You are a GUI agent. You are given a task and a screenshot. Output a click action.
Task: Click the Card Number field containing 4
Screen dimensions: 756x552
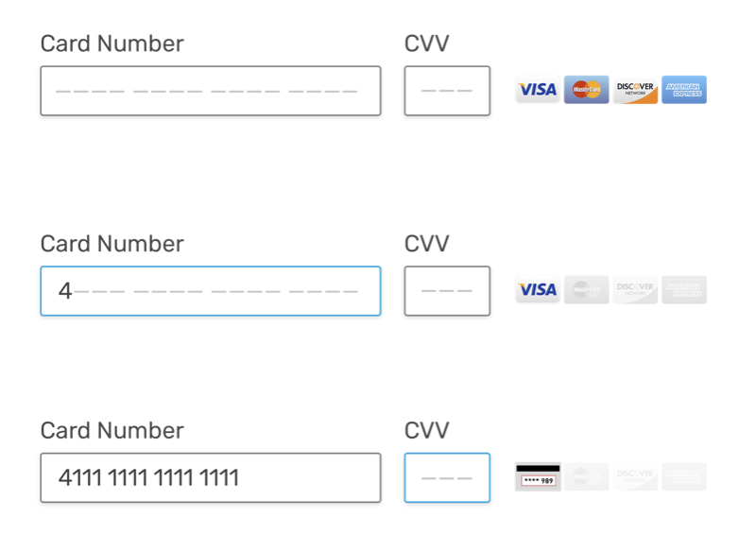coord(210,291)
